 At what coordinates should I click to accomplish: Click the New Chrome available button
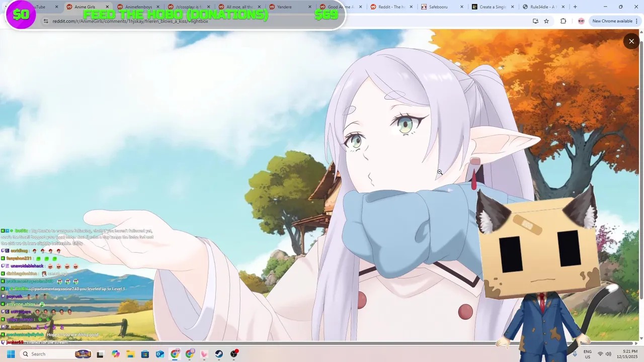point(612,21)
